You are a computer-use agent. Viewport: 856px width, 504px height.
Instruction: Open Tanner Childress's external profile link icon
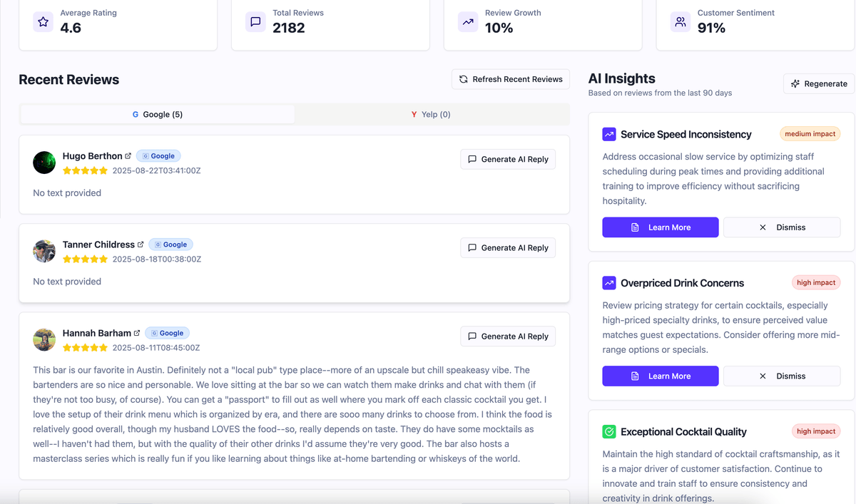pos(141,245)
